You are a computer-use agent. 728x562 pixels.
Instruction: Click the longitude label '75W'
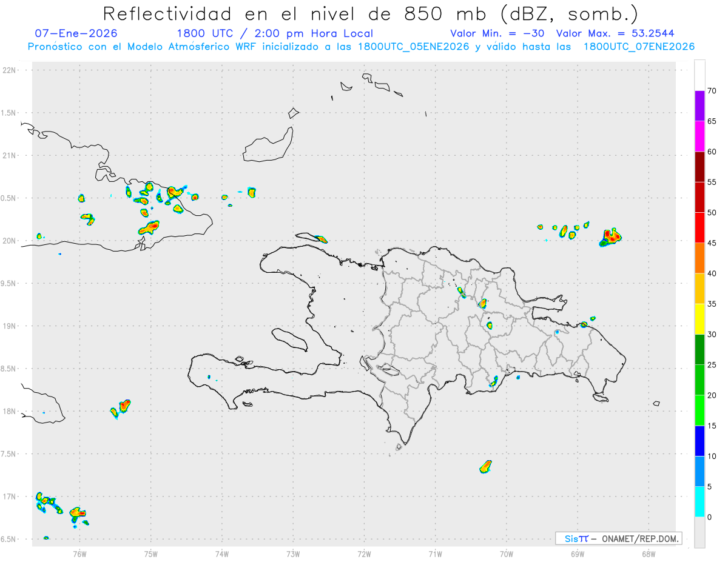tap(151, 553)
